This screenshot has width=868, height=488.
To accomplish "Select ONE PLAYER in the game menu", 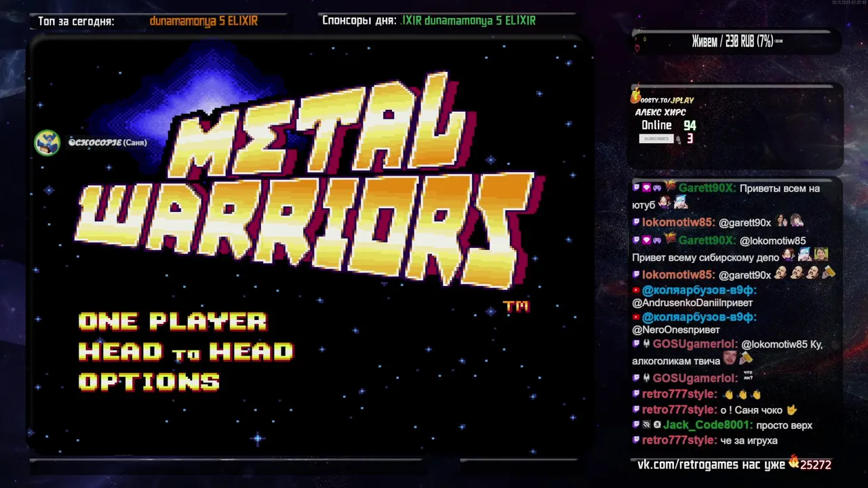I will point(172,321).
